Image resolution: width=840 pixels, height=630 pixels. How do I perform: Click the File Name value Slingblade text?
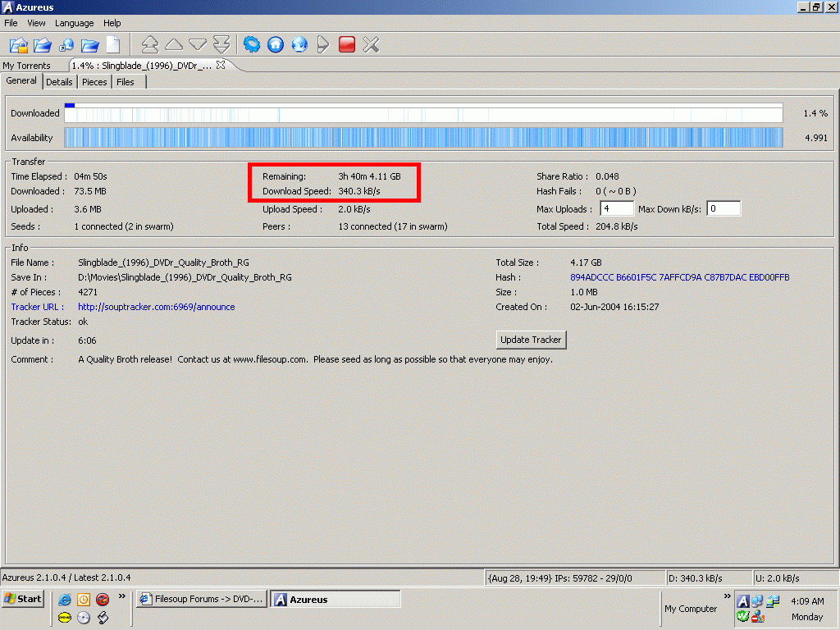click(x=163, y=262)
